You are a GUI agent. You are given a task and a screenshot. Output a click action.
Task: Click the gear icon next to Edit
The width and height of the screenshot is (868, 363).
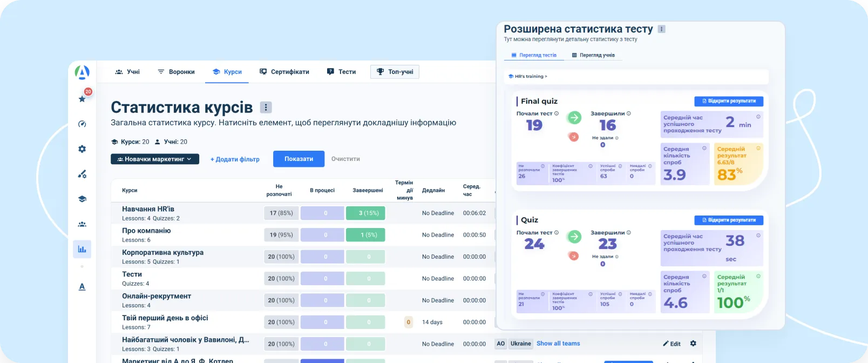[x=693, y=344]
